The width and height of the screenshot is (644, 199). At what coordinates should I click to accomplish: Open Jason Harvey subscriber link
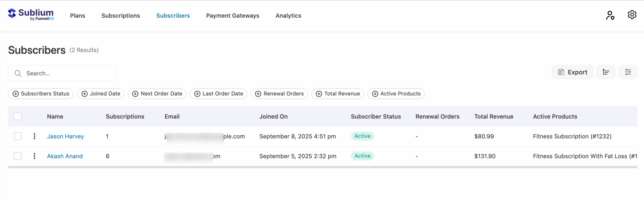click(x=65, y=136)
